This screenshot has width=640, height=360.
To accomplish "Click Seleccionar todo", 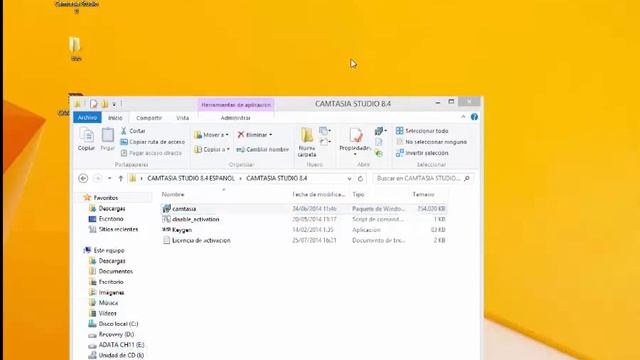I will tap(422, 131).
